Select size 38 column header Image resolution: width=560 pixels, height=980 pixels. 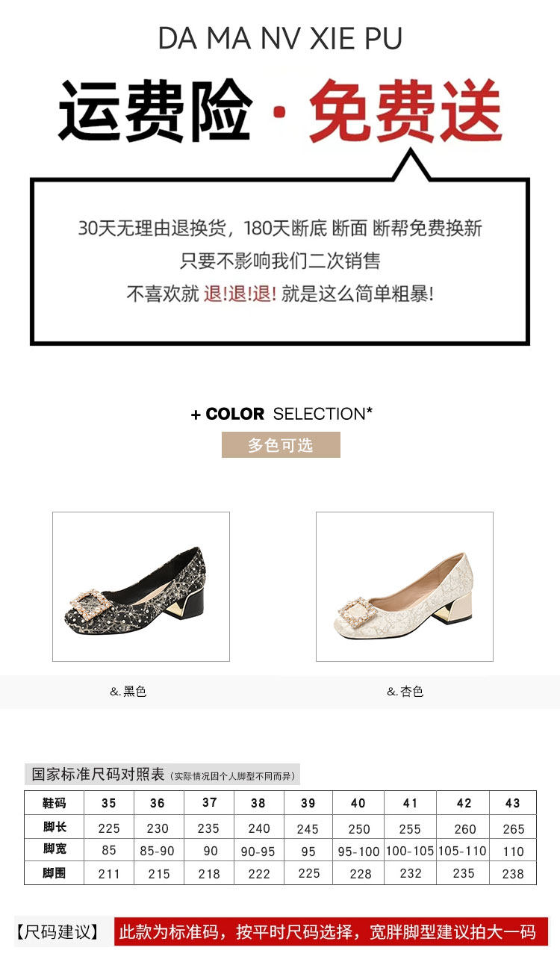(x=258, y=803)
